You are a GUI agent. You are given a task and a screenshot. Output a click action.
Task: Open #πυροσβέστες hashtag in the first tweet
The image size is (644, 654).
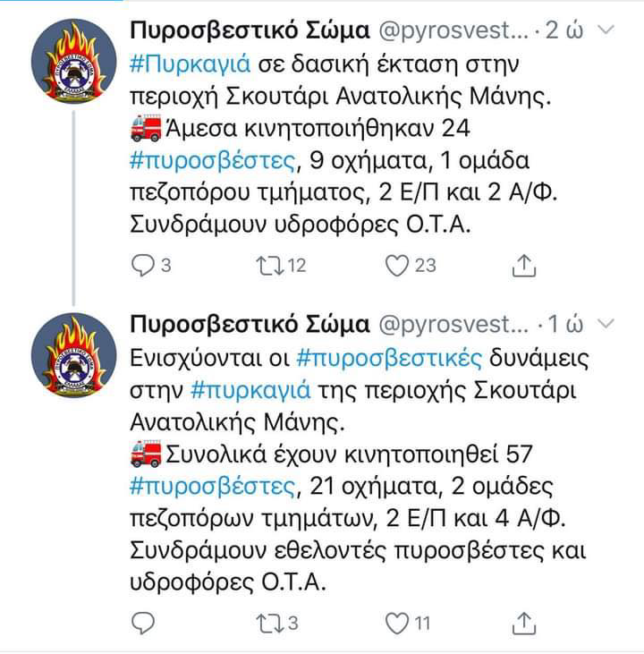tap(213, 161)
